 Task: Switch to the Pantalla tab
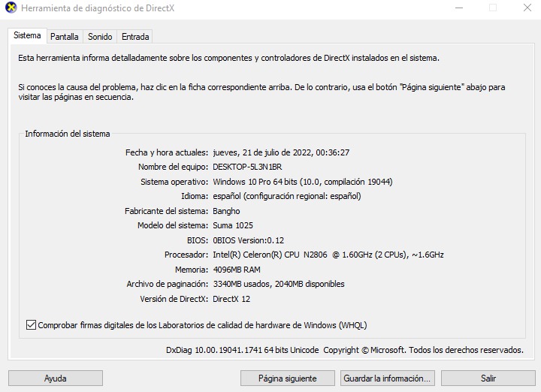(65, 36)
